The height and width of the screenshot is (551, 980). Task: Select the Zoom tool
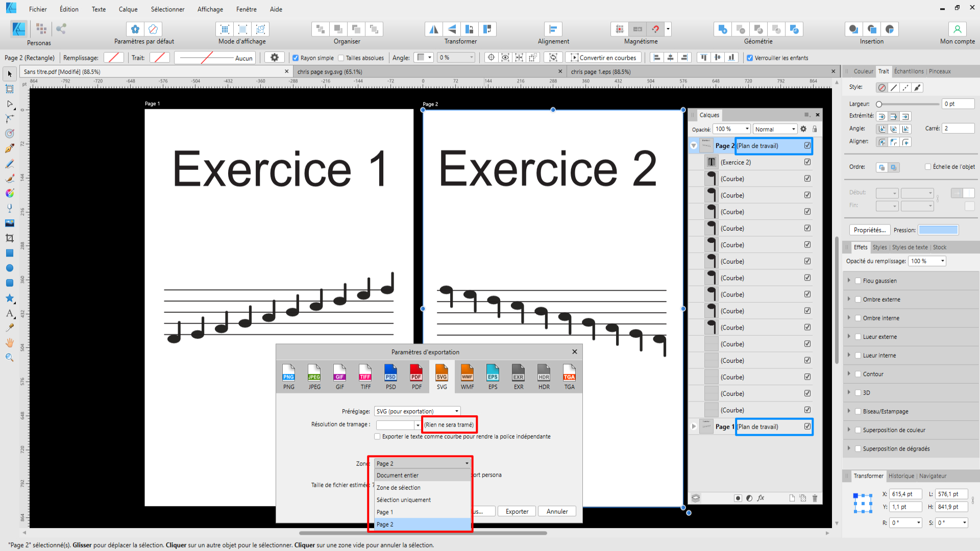point(9,358)
